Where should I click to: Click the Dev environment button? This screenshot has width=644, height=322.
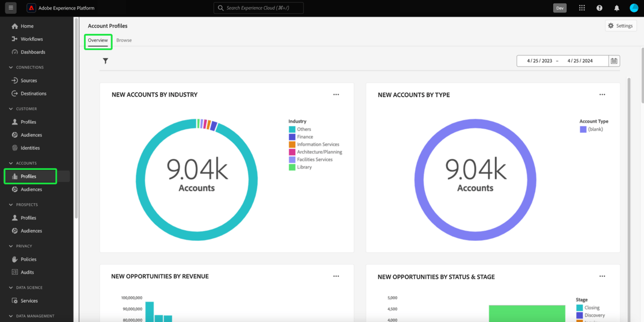click(x=560, y=8)
